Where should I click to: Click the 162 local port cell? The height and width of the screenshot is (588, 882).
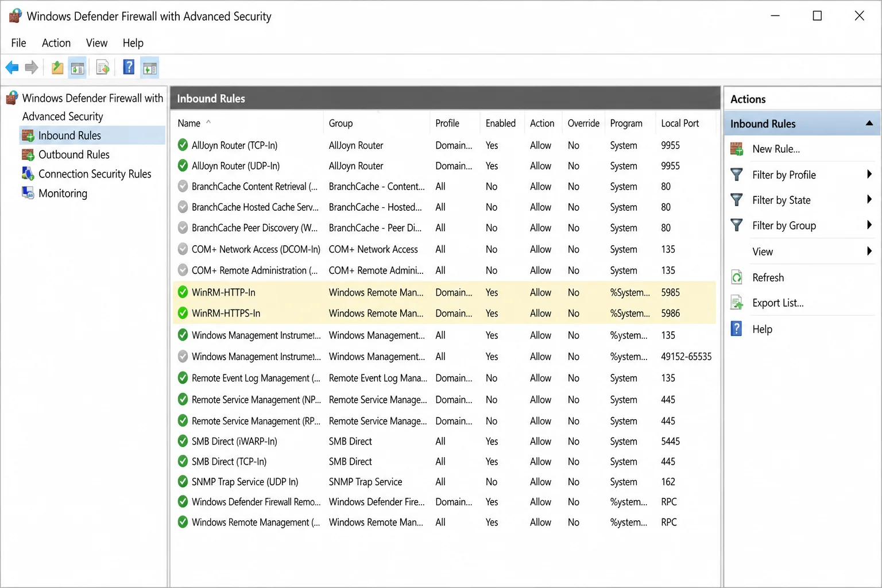click(x=668, y=482)
